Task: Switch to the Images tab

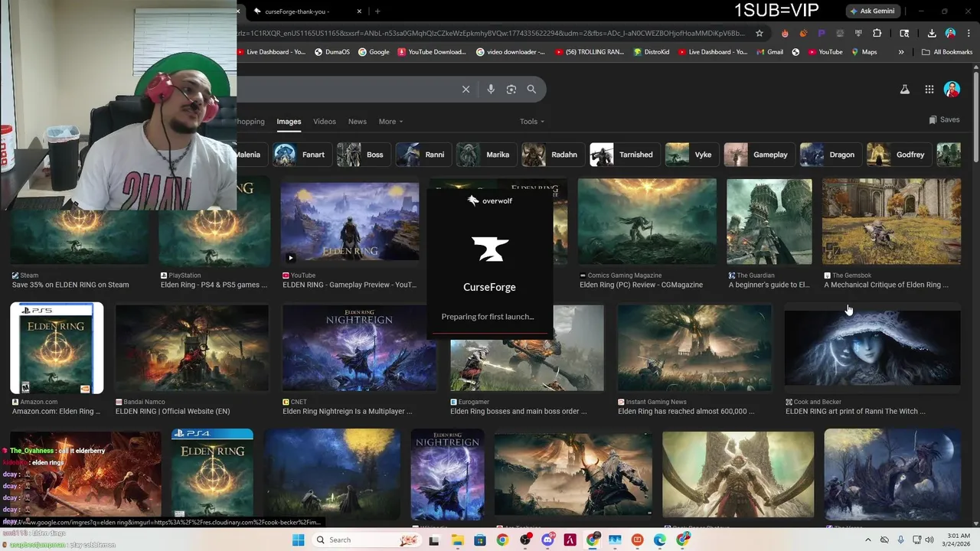Action: (289, 122)
